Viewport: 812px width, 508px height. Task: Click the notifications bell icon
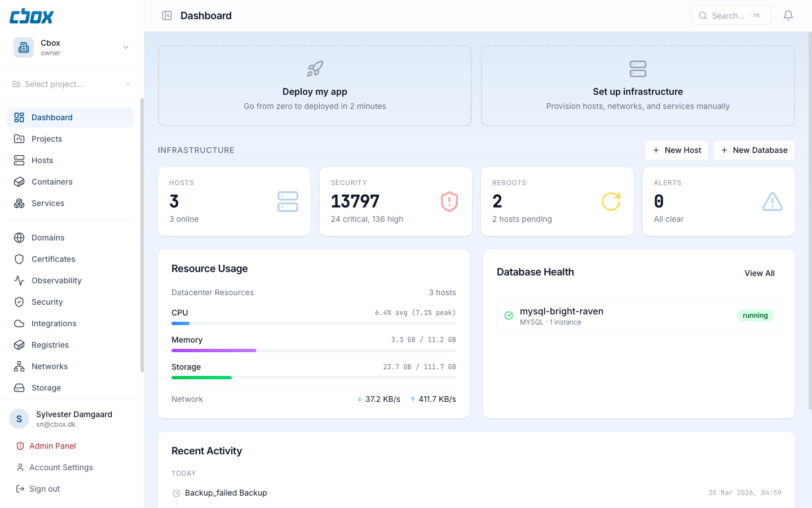[788, 16]
